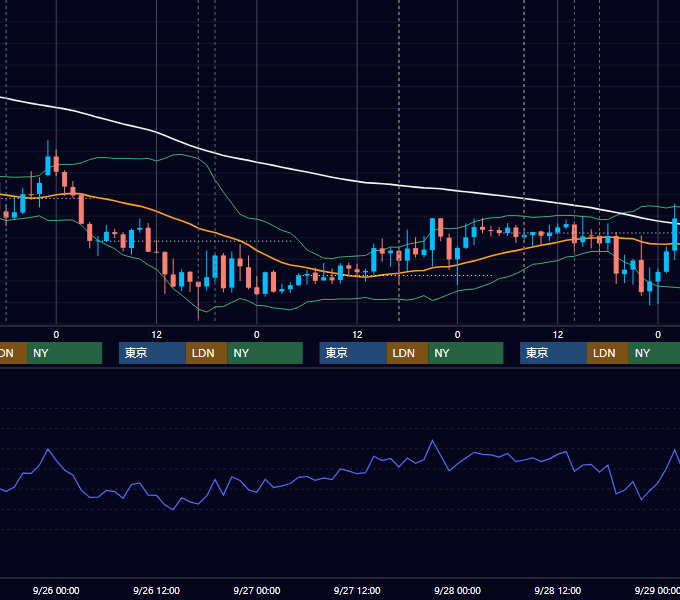Click hour label '12' for 9/27 noon
Image resolution: width=680 pixels, height=600 pixels.
pyautogui.click(x=357, y=335)
